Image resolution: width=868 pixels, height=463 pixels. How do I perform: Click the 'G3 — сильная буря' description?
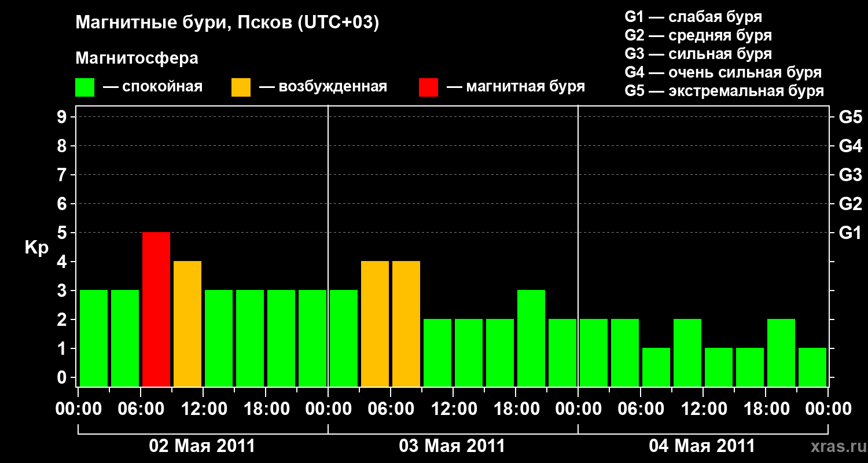tap(698, 54)
